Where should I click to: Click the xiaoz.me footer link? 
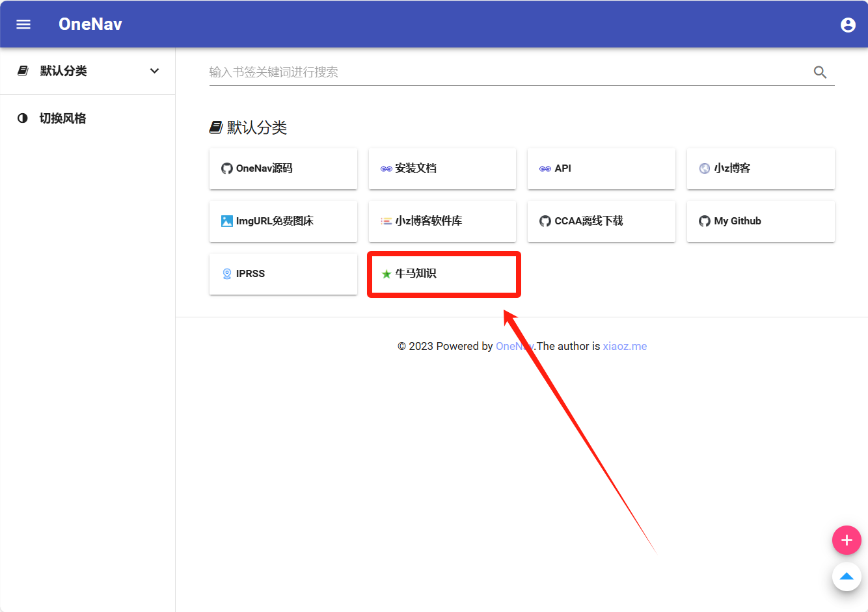click(625, 346)
